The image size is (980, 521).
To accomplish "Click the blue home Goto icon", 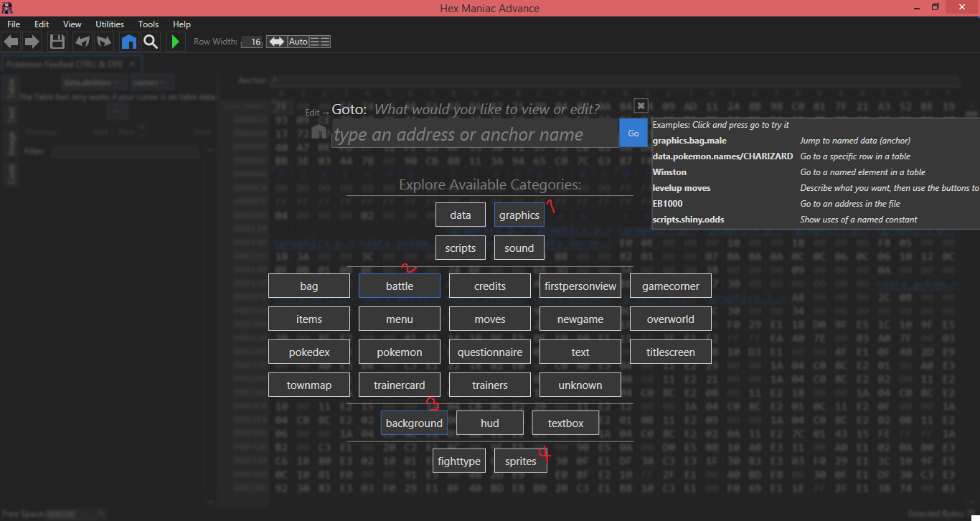I will click(129, 42).
